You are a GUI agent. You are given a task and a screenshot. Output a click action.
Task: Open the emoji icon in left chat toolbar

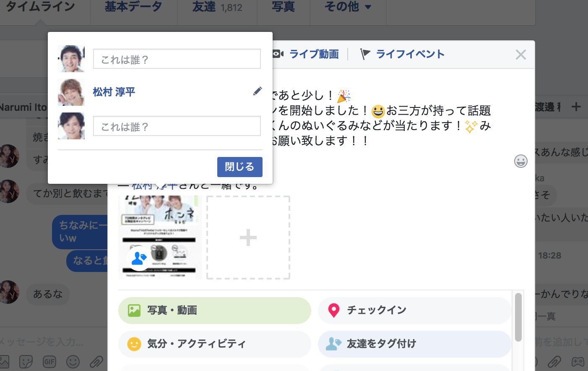click(73, 361)
